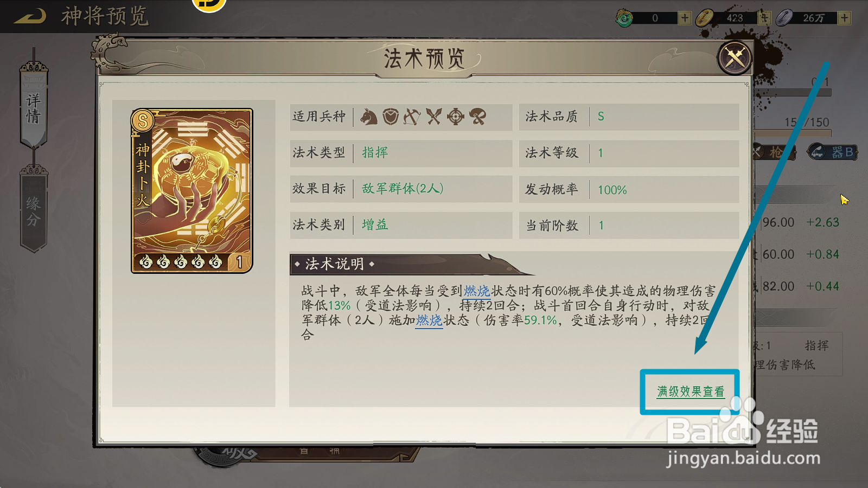This screenshot has height=488, width=868.
Task: Click the second 燃烧 link after 施加
Action: click(429, 320)
